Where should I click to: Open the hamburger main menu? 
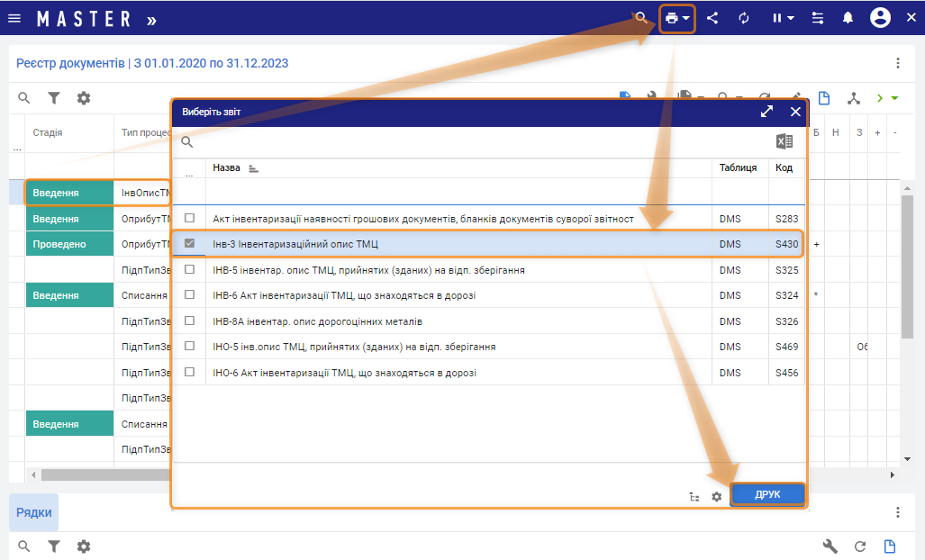(x=14, y=18)
